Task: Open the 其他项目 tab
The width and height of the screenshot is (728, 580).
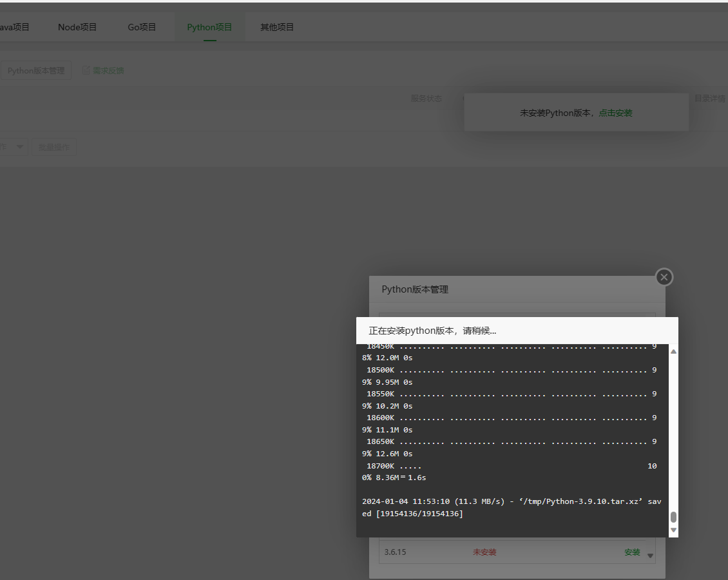Action: coord(277,28)
